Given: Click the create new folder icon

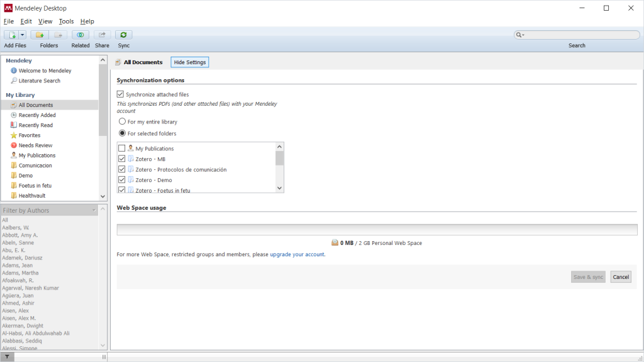Looking at the screenshot, I should click(40, 35).
